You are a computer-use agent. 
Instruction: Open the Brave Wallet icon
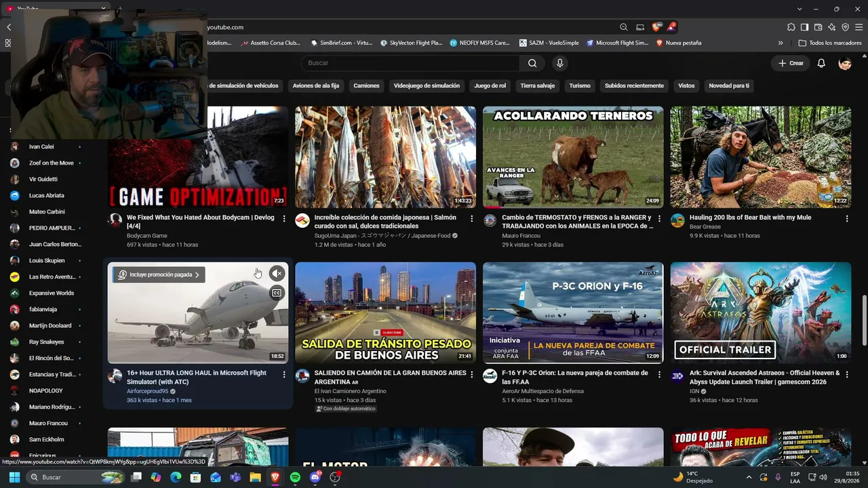818,27
